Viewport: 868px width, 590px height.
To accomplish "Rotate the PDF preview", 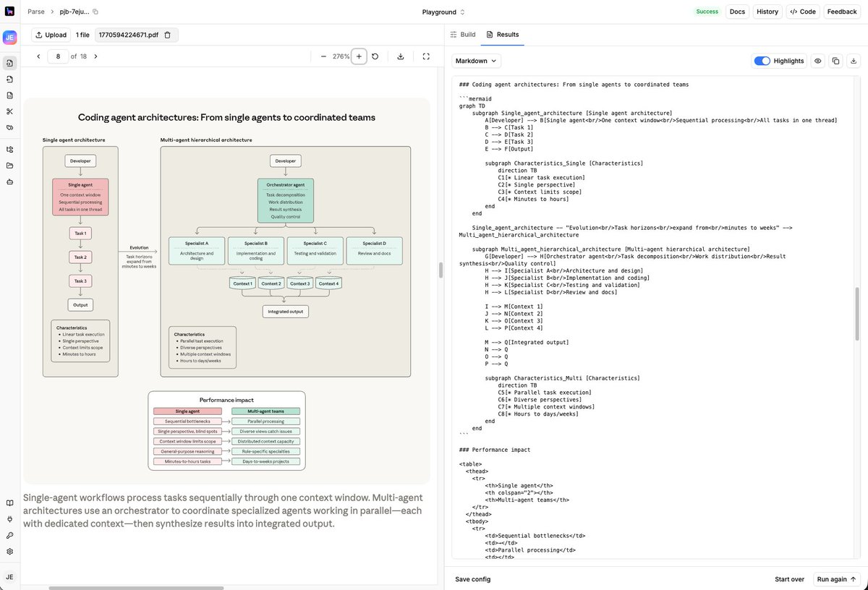I will coord(375,56).
